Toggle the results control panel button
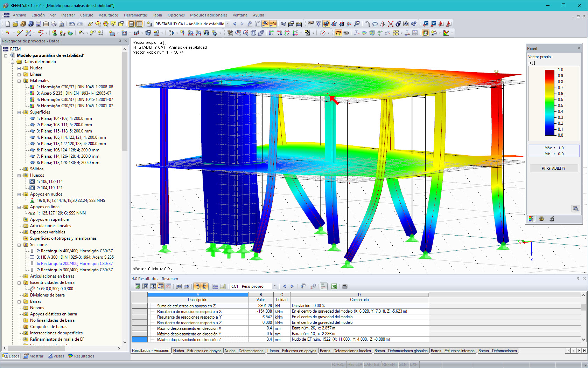This screenshot has width=588, height=368. [426, 33]
